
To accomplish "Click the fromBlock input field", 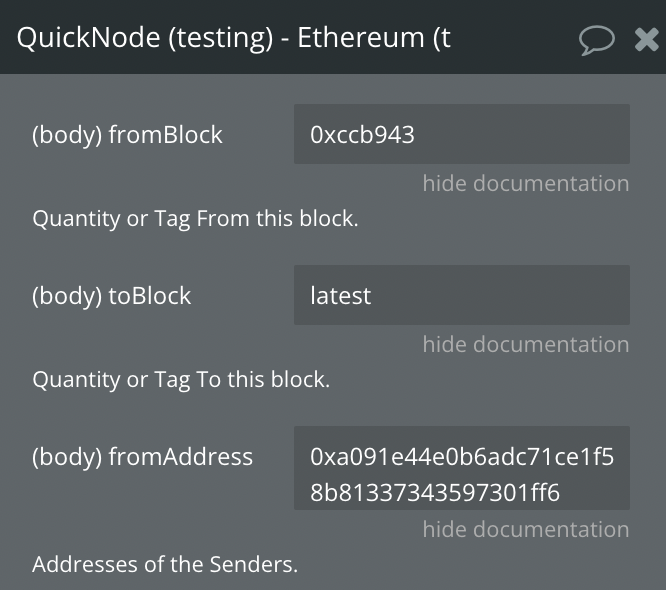I will click(x=461, y=134).
